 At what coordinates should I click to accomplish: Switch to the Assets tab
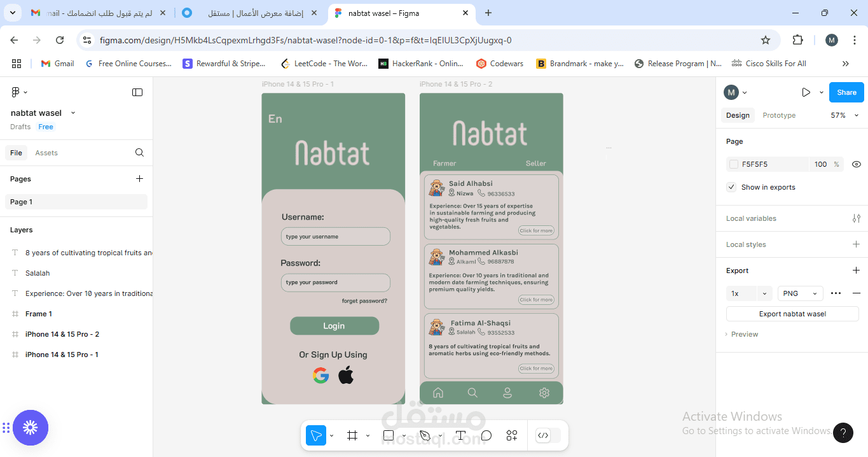click(x=46, y=153)
